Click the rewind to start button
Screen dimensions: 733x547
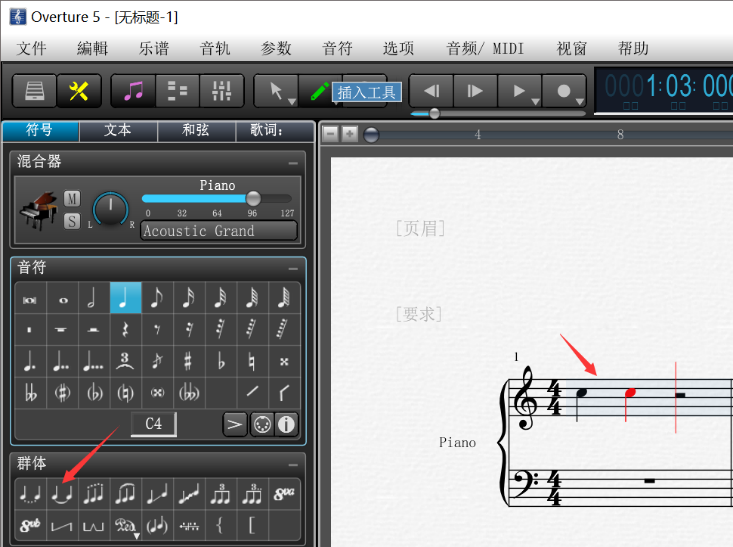tap(431, 91)
